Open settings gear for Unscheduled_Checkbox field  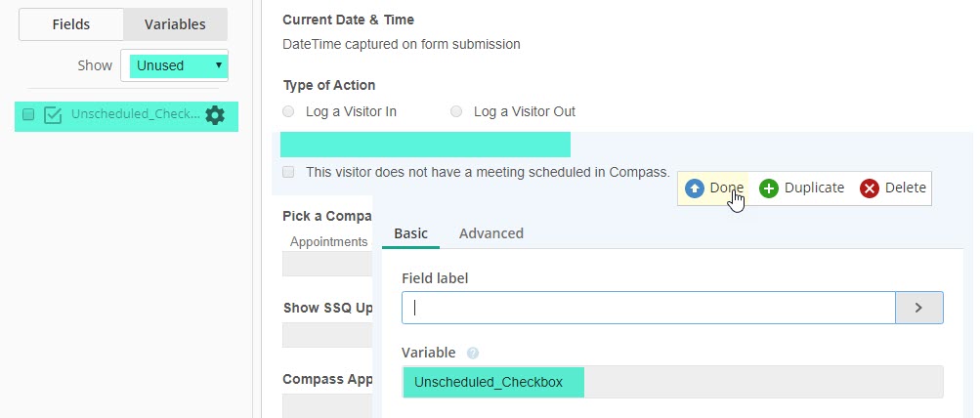(215, 115)
